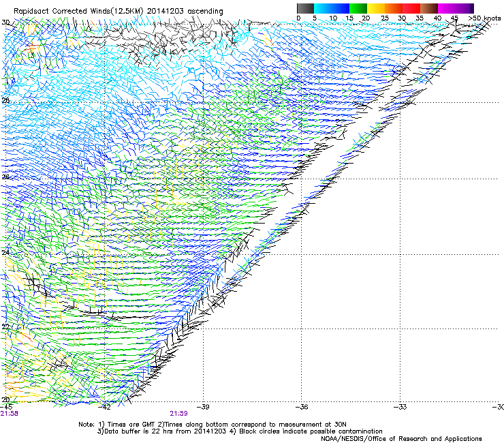The width and height of the screenshot is (504, 443).
Task: Click the magenta 40-45 knots legend swatch
Action: point(447,8)
